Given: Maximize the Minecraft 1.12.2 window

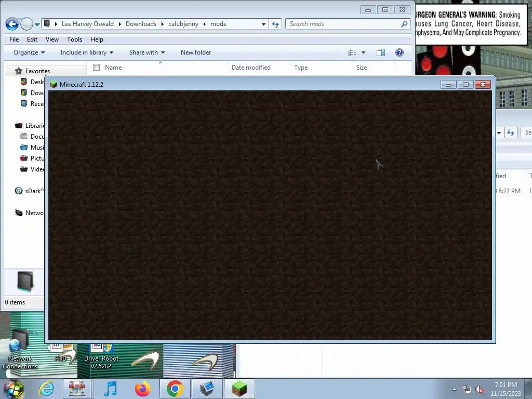Looking at the screenshot, I should point(465,84).
